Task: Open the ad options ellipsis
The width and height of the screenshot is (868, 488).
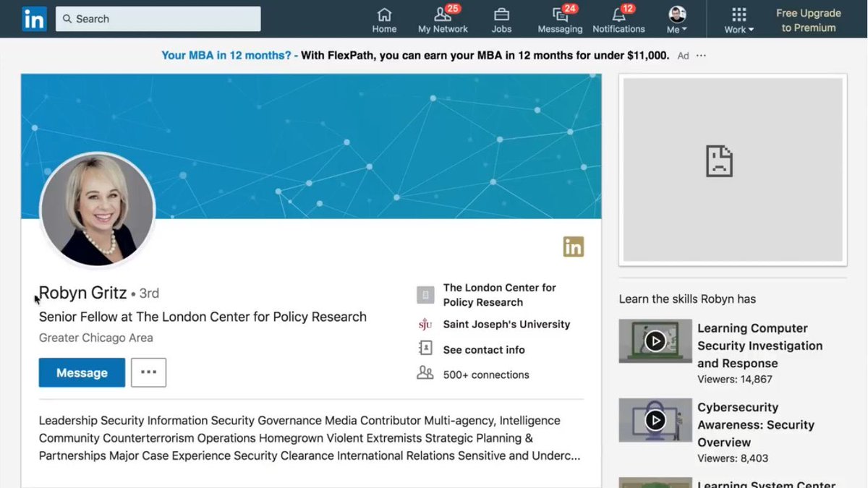Action: (701, 56)
